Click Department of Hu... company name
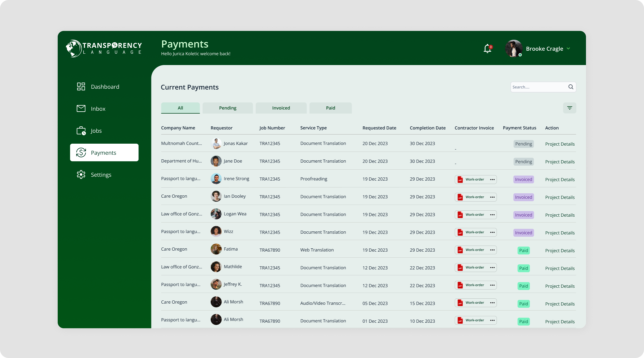This screenshot has width=644, height=358. [x=181, y=161]
